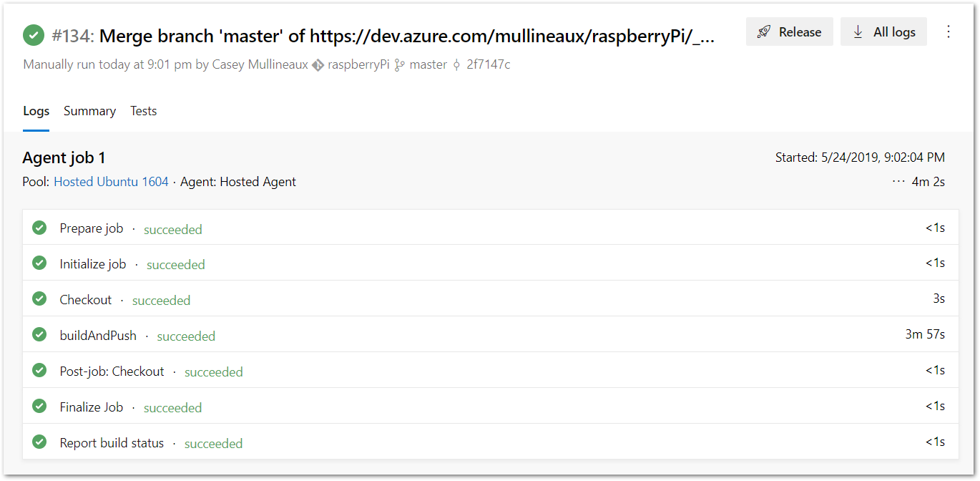Image resolution: width=980 pixels, height=481 pixels.
Task: Open the Post-job: Checkout step
Action: (112, 371)
